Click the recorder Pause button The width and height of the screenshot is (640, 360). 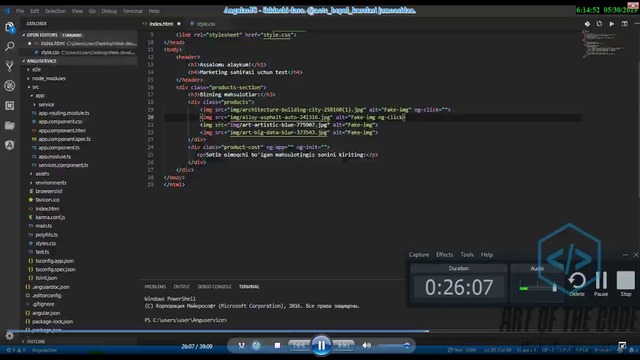coord(601,284)
